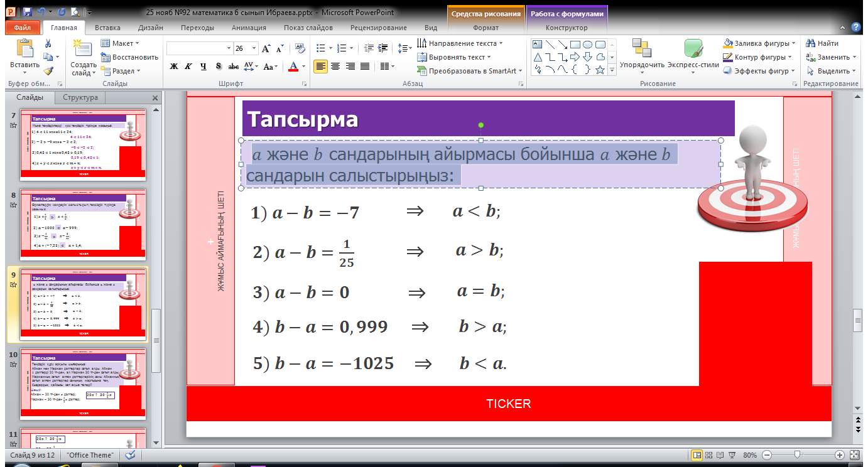Image resolution: width=868 pixels, height=467 pixels.
Task: Open PowerPoint Help question mark icon
Action: (855, 27)
